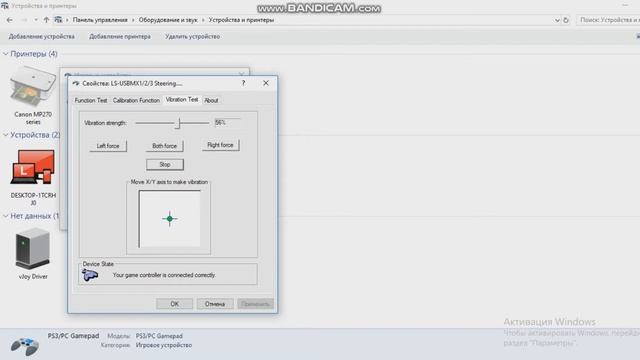This screenshot has height=360, width=640.
Task: Click the PS3/PC Gamepad icon in details pane
Action: tap(24, 346)
